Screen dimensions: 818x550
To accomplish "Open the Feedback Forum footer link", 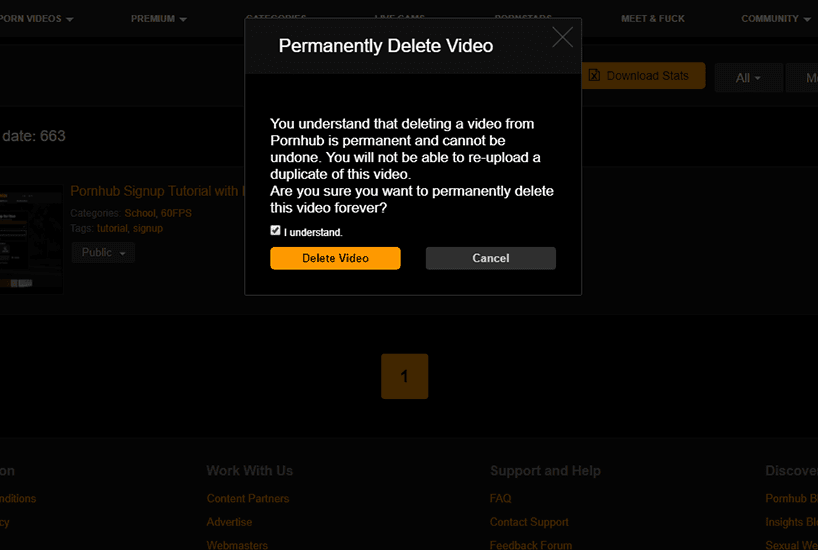I will tap(531, 545).
